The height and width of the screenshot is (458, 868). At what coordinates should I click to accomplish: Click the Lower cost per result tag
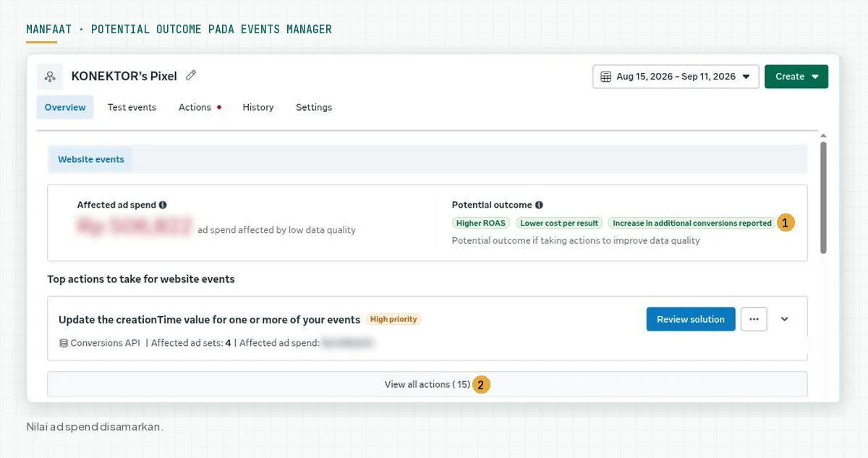point(559,223)
